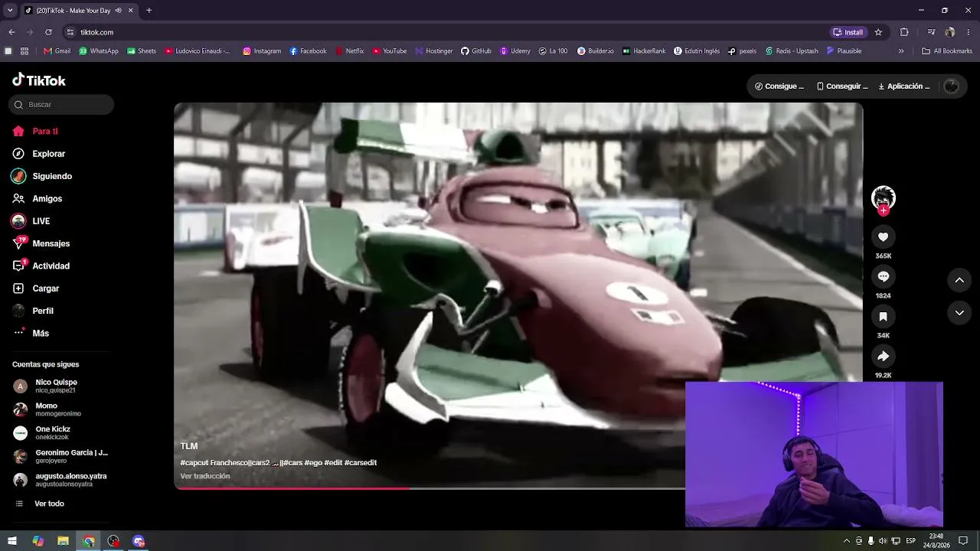Reload the page with the refresh icon
The width and height of the screenshot is (980, 551).
48,32
